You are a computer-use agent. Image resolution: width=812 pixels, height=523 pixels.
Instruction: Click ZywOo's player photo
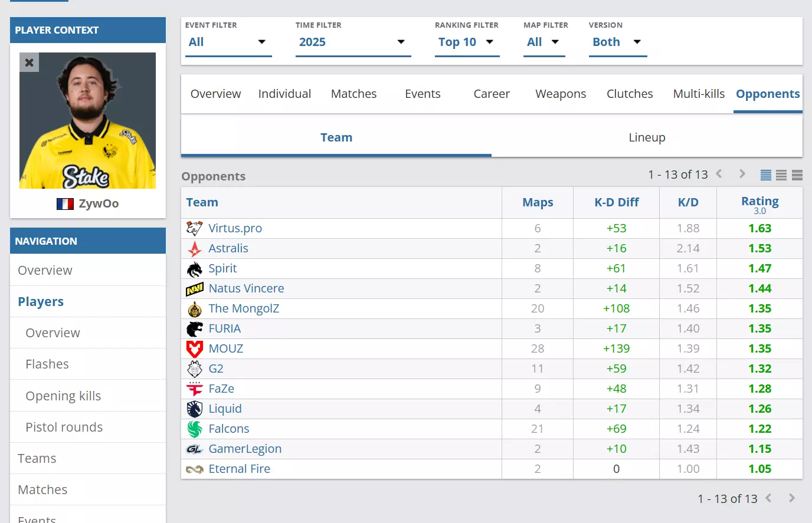coord(87,121)
